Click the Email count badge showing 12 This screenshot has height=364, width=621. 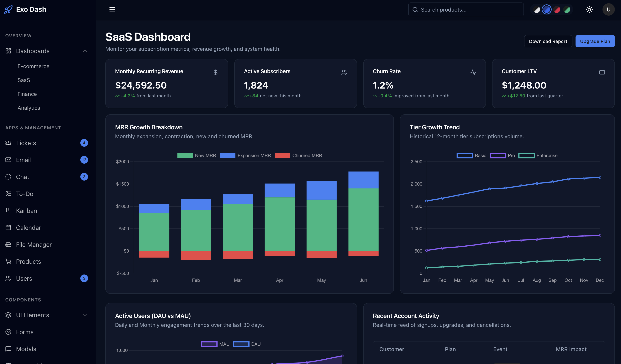pos(84,160)
